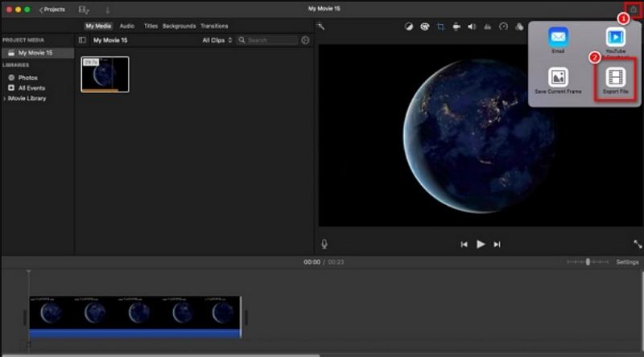The image size is (644, 357).
Task: Select My Movie 15 in project media
Action: (x=38, y=53)
